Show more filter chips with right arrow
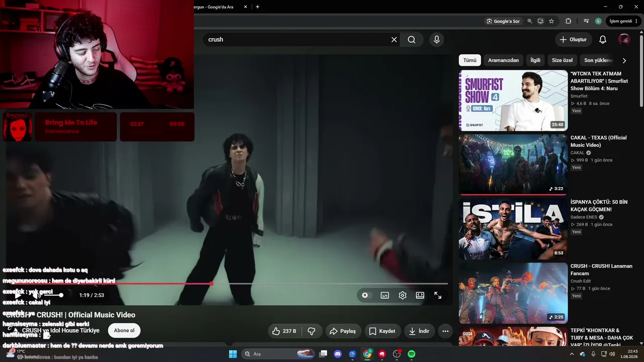 624,60
